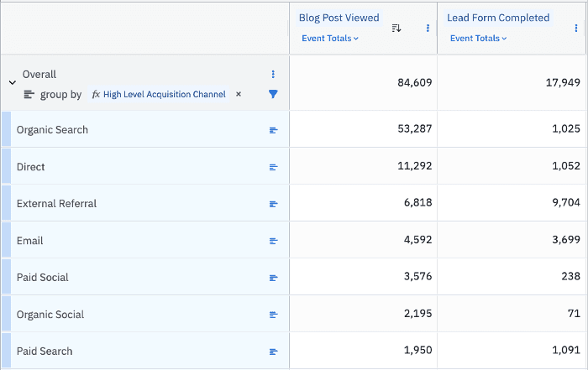Click the breakdown icon for Paid Search
The image size is (588, 370).
coord(273,352)
